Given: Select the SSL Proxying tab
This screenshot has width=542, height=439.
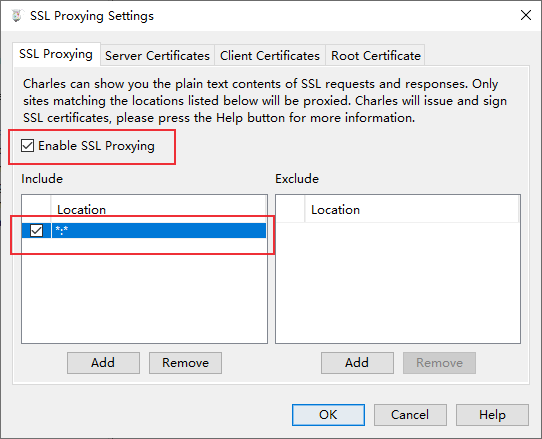Looking at the screenshot, I should point(56,54).
